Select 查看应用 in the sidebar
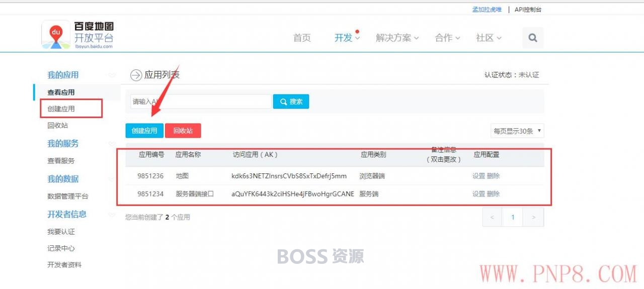The height and width of the screenshot is (289, 644). click(x=61, y=92)
